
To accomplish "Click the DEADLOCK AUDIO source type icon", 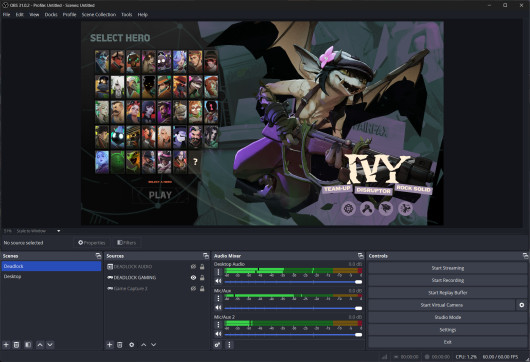I will [110, 267].
